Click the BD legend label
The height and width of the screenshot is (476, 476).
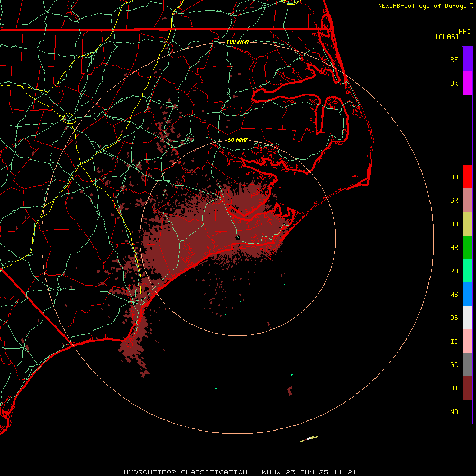454,224
